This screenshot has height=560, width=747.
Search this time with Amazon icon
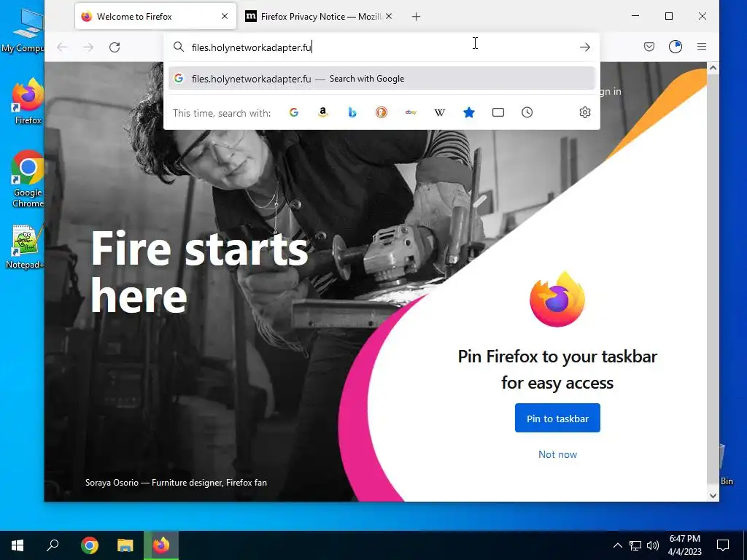click(323, 112)
